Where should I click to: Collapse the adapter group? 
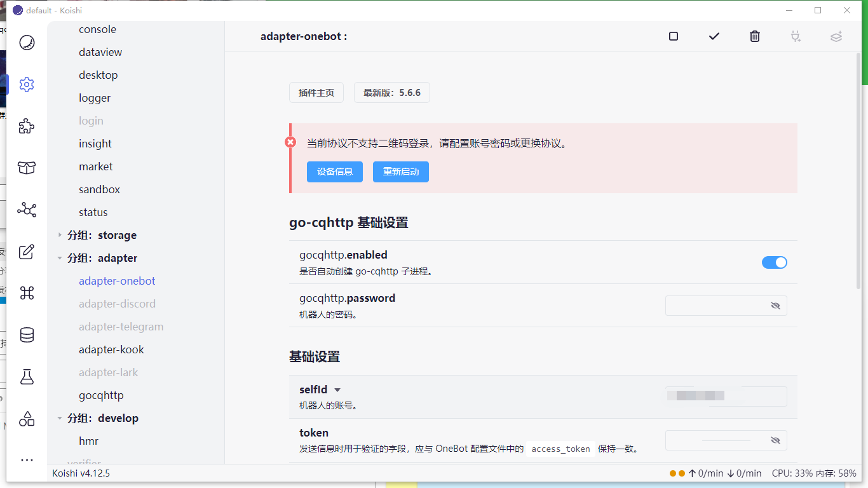coord(60,258)
